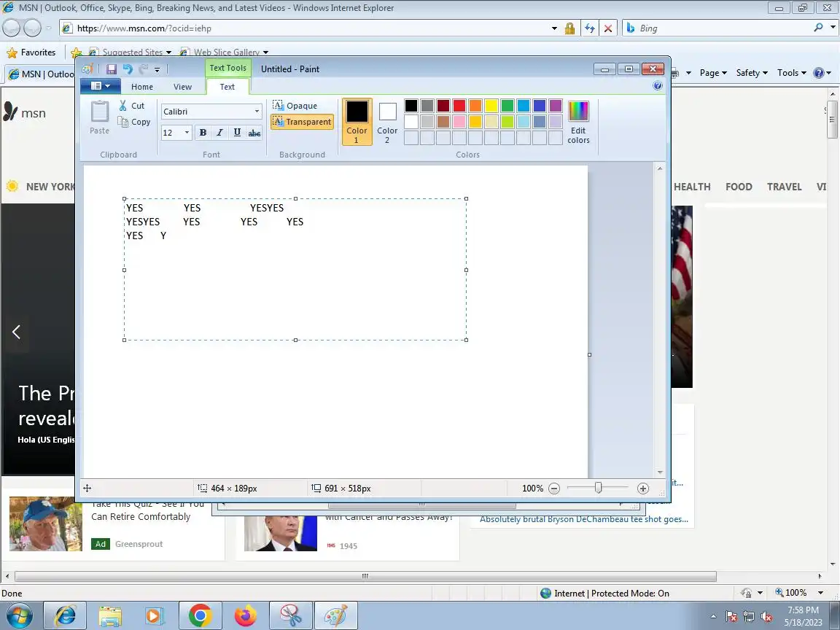Click the security lock icon in address bar
The image size is (840, 630).
pos(570,28)
